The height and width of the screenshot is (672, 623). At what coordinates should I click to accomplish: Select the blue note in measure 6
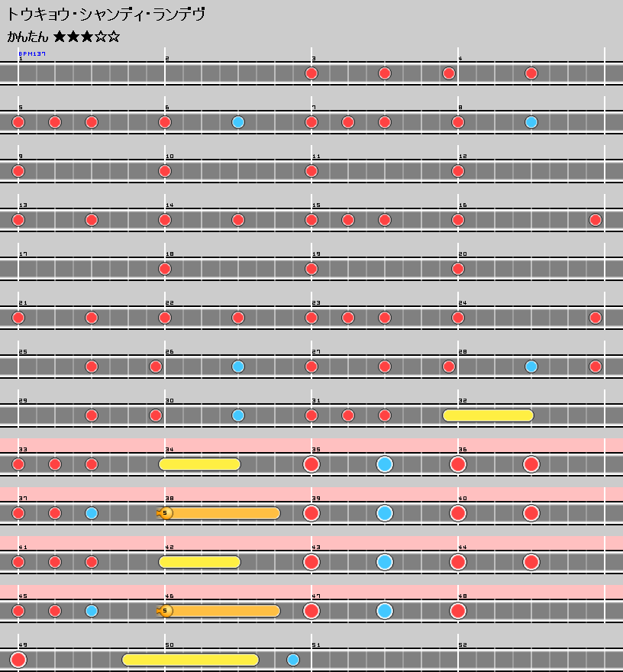238,122
